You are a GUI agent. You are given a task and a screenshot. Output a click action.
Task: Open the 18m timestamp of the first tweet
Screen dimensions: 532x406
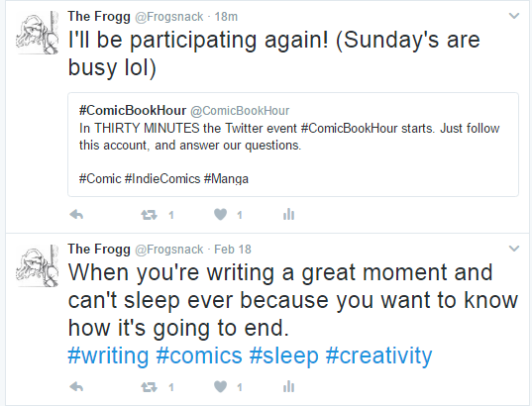[226, 17]
